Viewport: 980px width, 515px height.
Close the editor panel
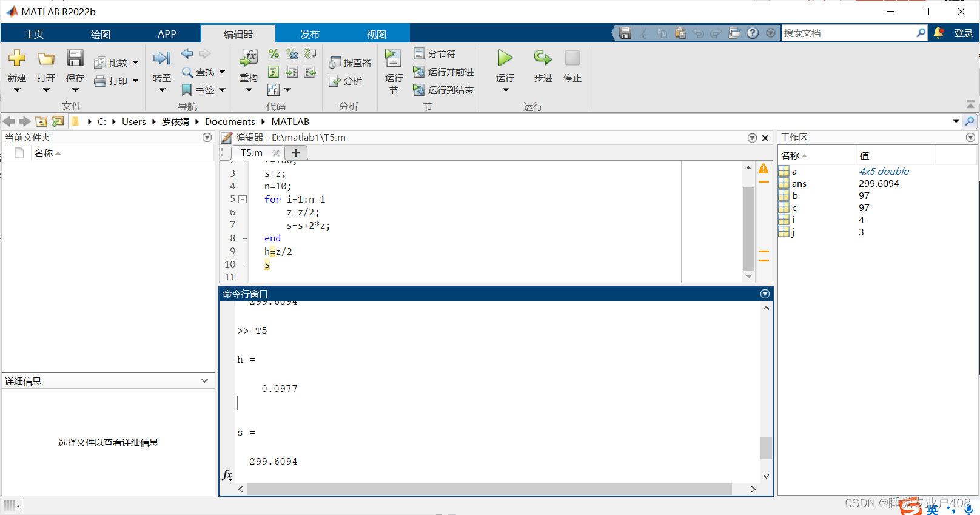tap(765, 138)
